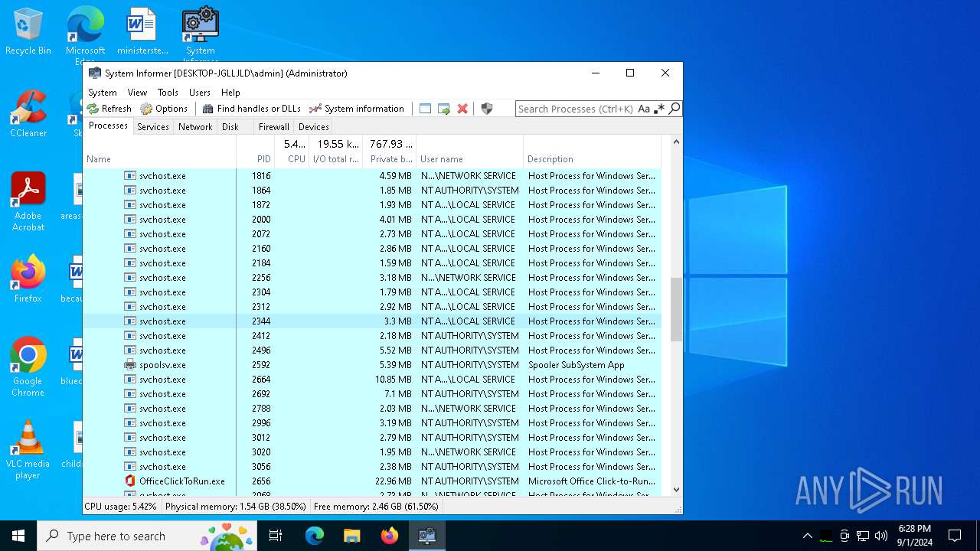Open the Recycle Bin desktop icon
980x551 pixels.
(x=28, y=32)
